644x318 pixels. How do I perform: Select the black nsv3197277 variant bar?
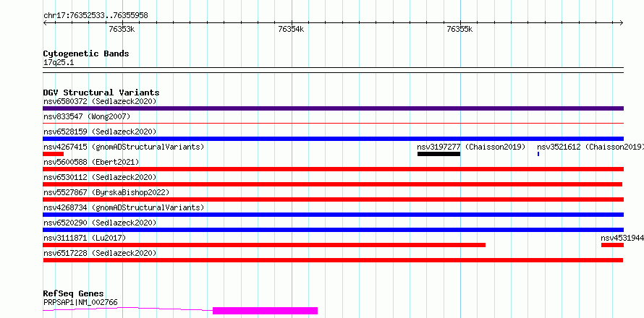(x=438, y=154)
